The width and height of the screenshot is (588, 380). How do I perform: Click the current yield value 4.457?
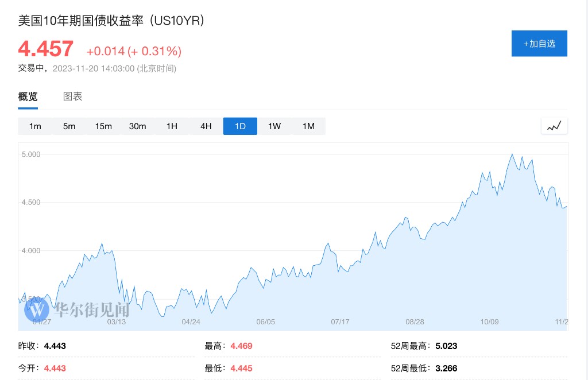pos(46,49)
